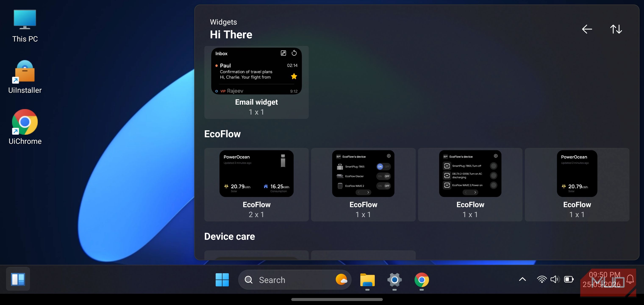Click the DELTA 2-0058 scene icon

coord(447,176)
